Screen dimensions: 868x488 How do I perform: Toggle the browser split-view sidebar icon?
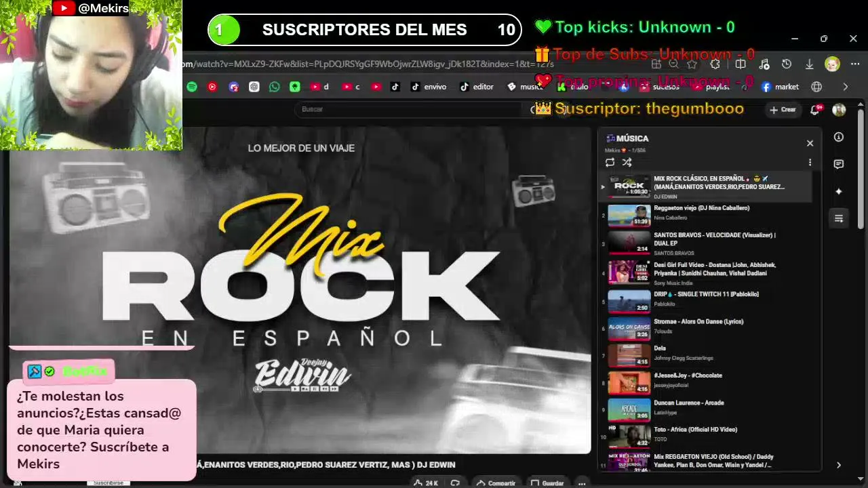click(741, 64)
